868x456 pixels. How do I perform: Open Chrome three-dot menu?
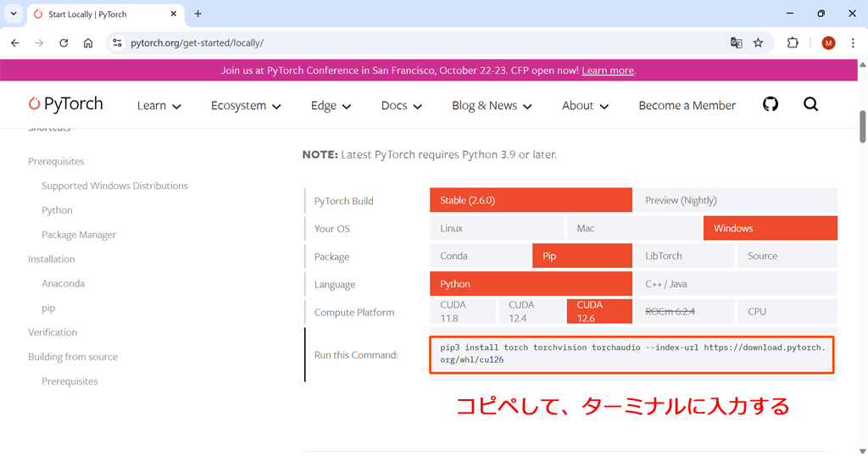[x=853, y=42]
